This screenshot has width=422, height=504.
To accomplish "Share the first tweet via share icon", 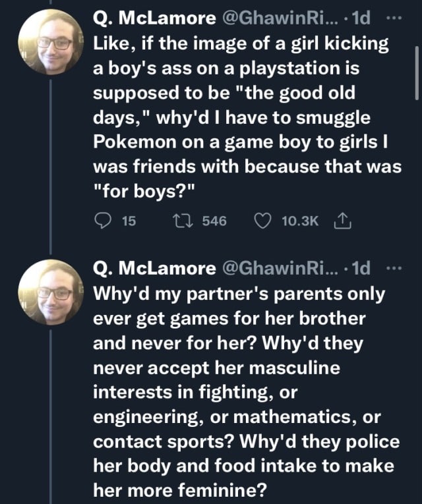I will [344, 221].
